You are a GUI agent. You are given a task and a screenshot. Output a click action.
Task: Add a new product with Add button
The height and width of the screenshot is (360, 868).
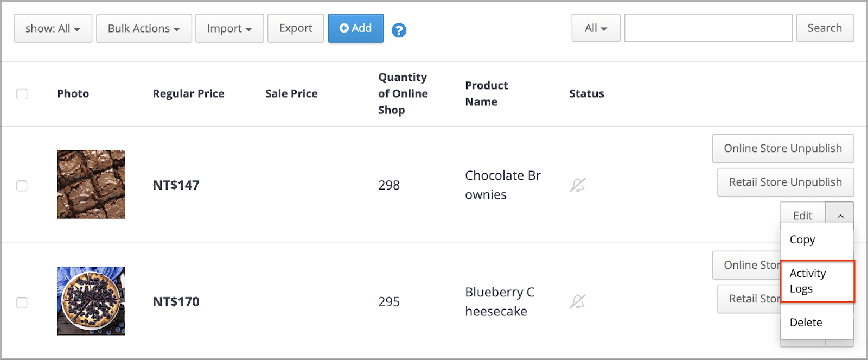tap(356, 28)
